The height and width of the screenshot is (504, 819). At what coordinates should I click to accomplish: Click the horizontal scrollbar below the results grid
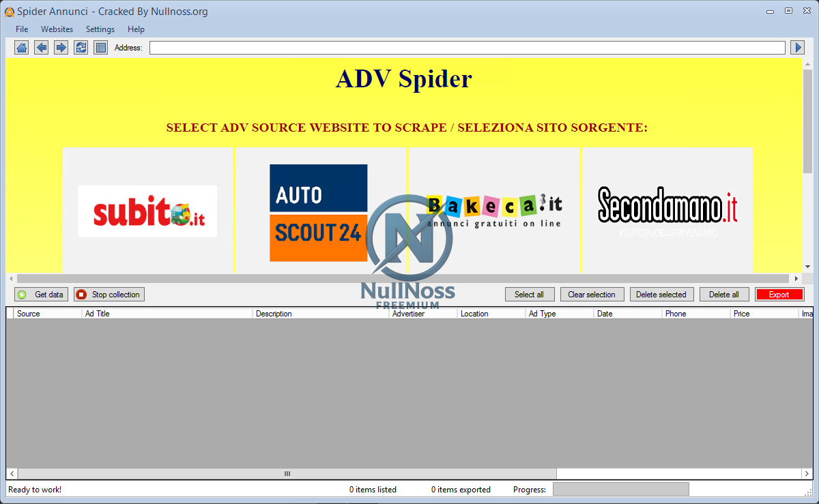pyautogui.click(x=287, y=473)
